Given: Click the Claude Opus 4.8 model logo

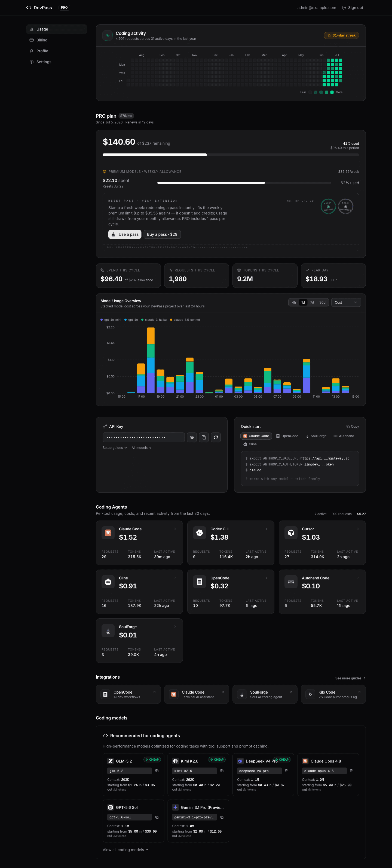Looking at the screenshot, I should tap(305, 761).
